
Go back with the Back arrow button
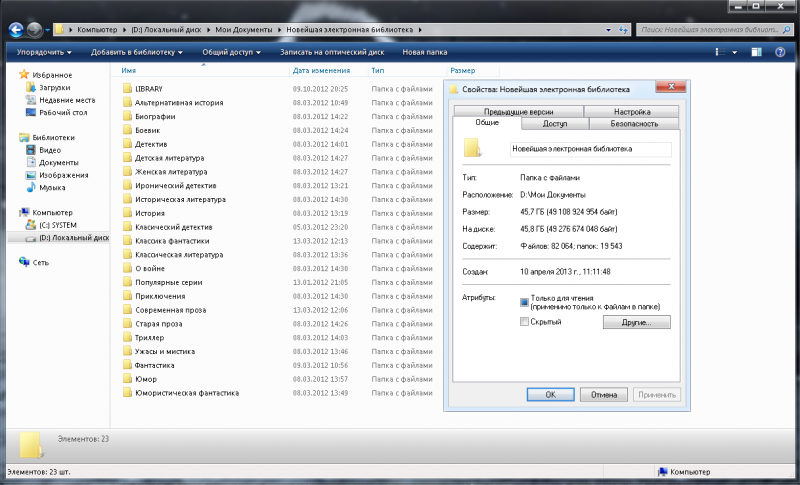point(16,30)
